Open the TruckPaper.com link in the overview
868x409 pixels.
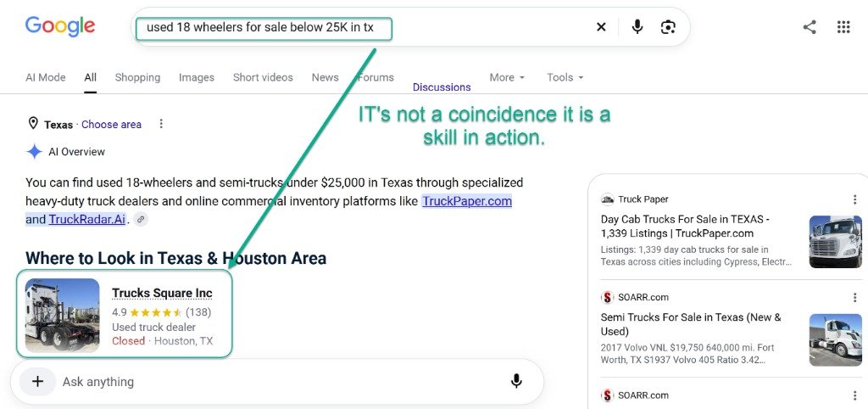point(467,201)
